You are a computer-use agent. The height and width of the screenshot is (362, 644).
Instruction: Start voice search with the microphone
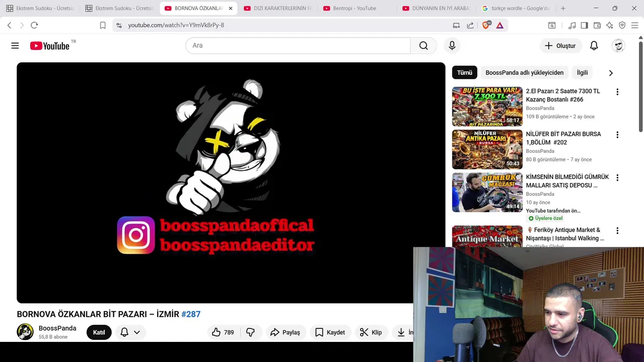452,46
